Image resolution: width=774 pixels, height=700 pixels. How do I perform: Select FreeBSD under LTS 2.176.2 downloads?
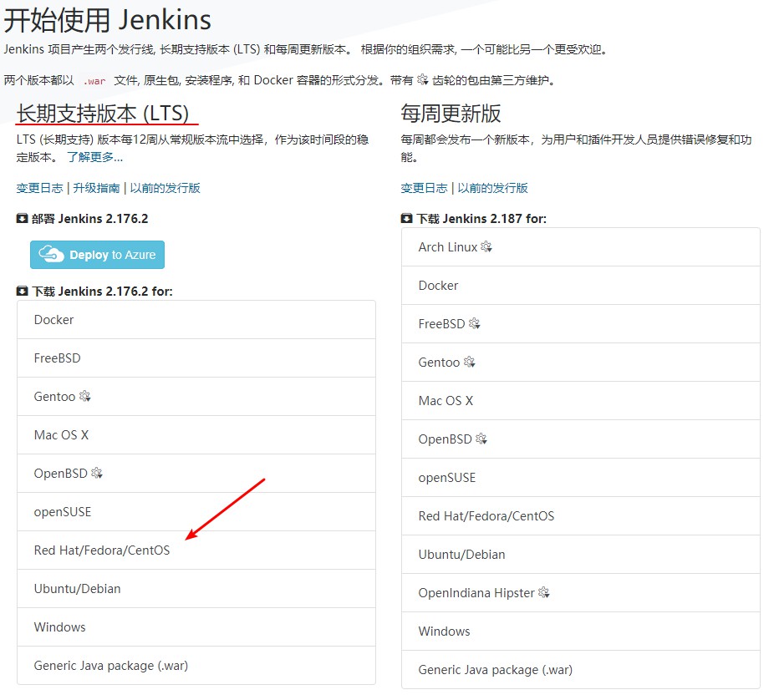click(196, 358)
